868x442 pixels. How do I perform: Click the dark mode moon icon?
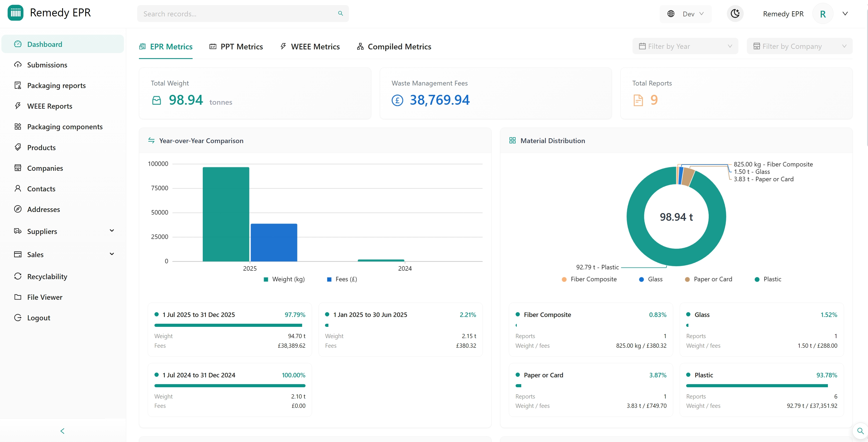click(x=735, y=14)
